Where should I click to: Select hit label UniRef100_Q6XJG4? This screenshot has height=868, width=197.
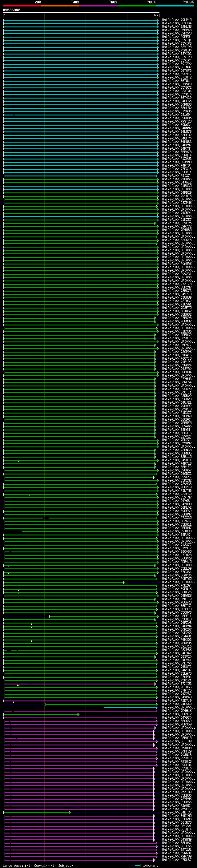[x=177, y=23]
